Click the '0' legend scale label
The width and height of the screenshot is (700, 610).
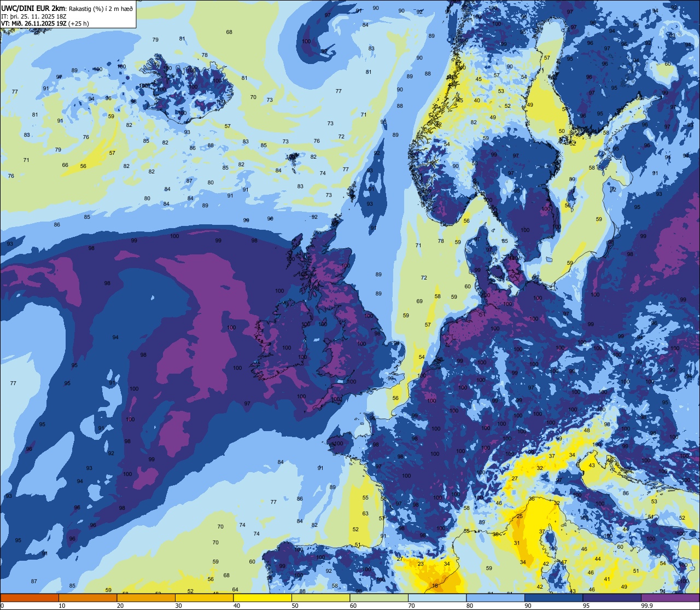tap(2, 606)
